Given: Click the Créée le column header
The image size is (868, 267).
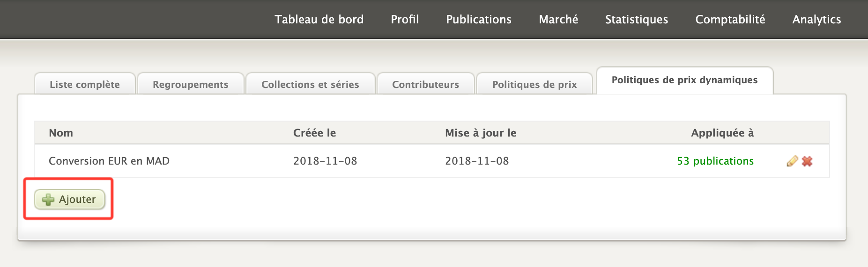Looking at the screenshot, I should pyautogui.click(x=314, y=133).
